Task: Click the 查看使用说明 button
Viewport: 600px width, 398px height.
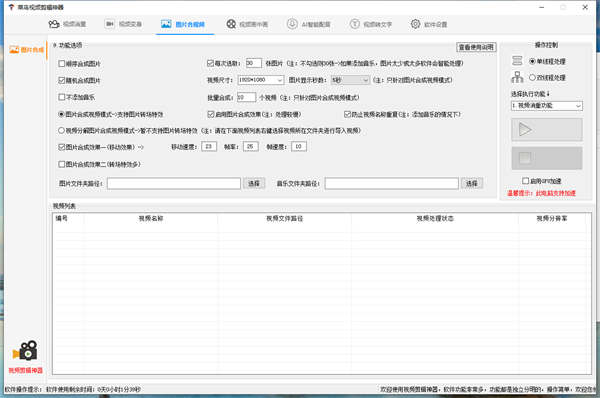Action: [x=476, y=47]
